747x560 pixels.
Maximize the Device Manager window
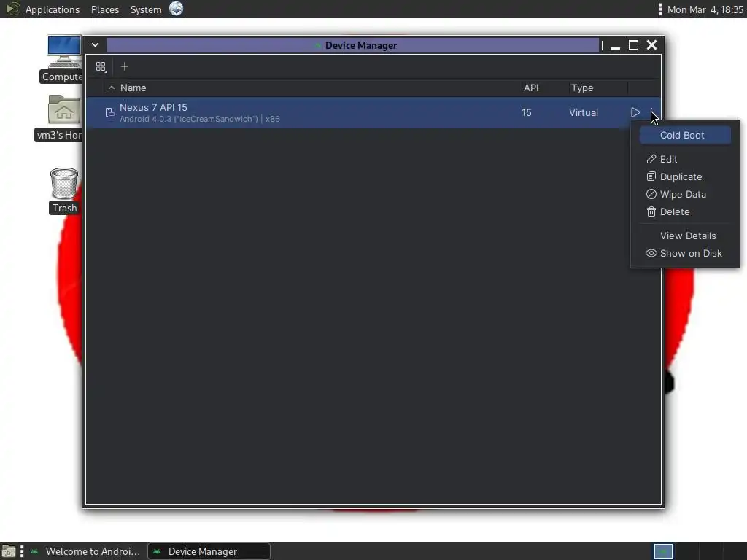(x=633, y=45)
